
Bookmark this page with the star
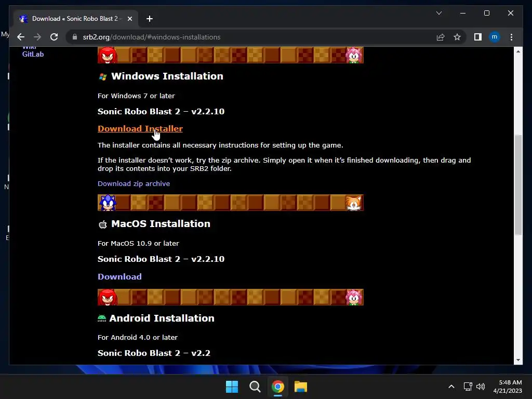457,37
